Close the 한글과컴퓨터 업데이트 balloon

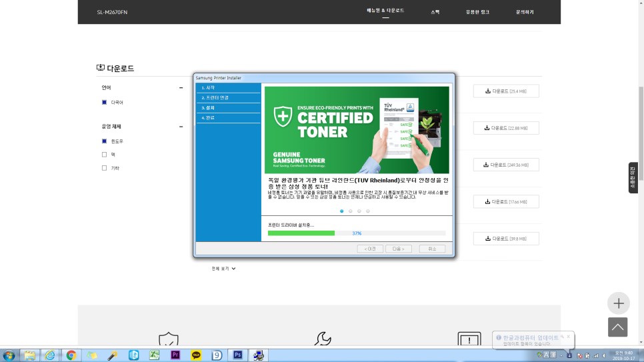(x=569, y=336)
